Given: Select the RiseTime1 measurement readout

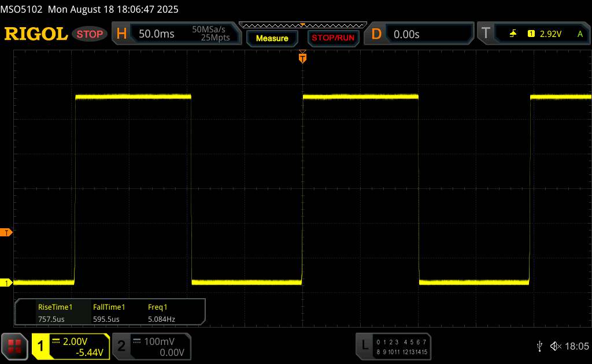Looking at the screenshot, I should [54, 313].
